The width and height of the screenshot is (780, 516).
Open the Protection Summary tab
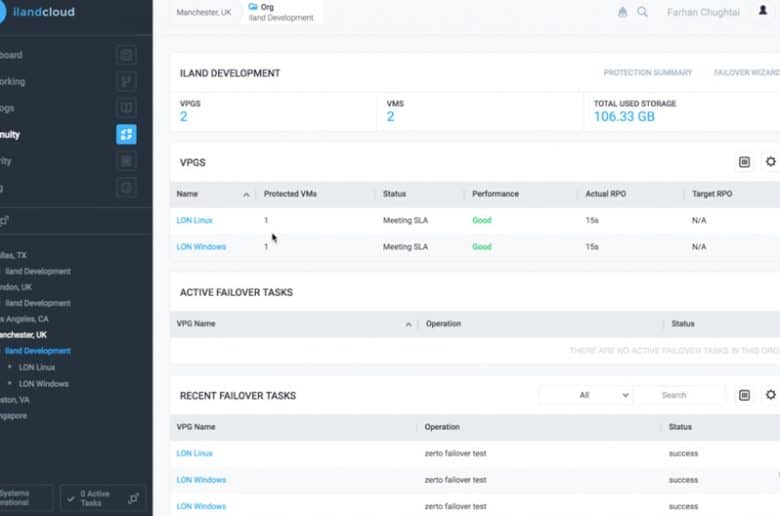(x=648, y=73)
